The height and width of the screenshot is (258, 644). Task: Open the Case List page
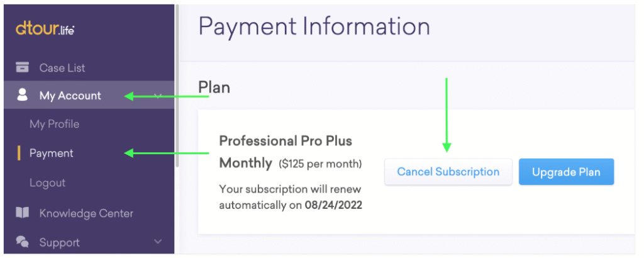pos(62,68)
